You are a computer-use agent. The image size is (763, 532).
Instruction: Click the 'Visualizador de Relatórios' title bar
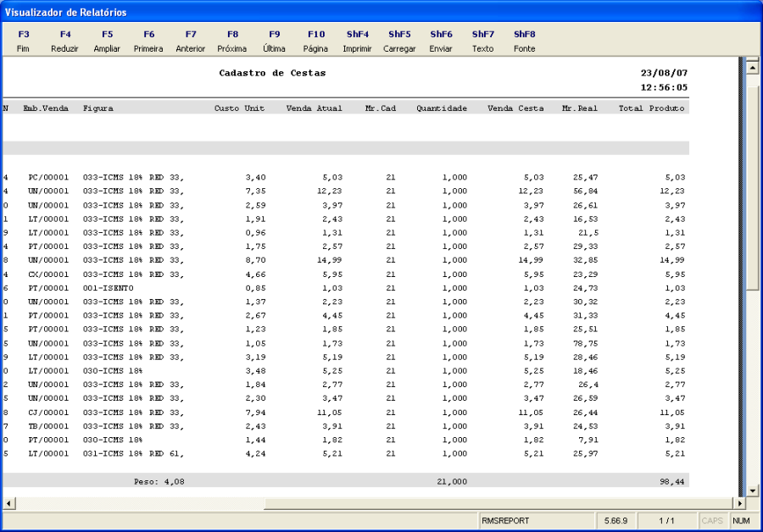[x=381, y=12]
